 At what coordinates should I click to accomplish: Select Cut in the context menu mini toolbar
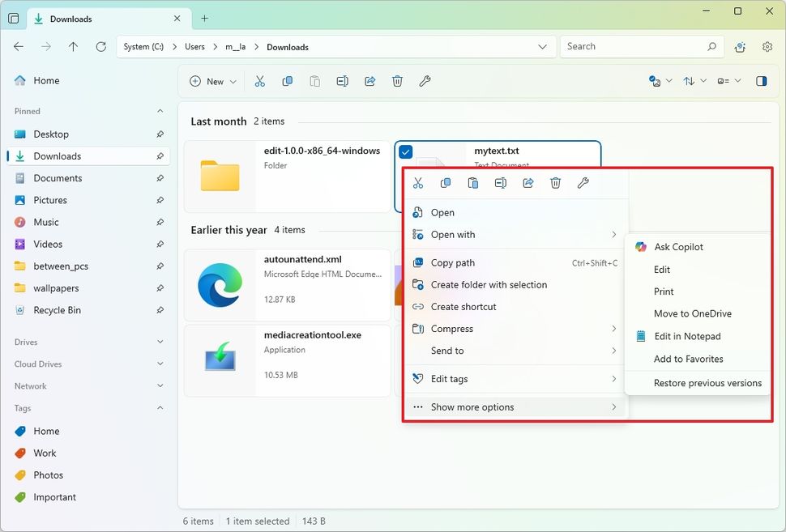pos(418,183)
